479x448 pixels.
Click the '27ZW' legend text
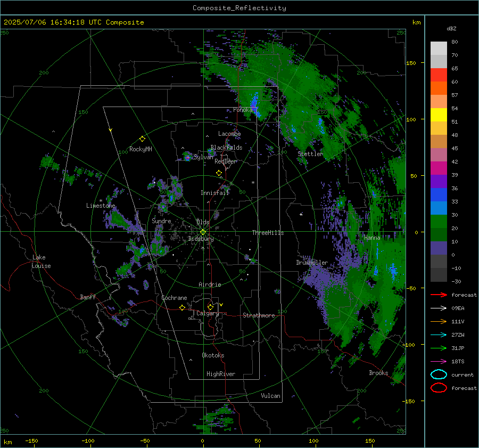tap(458, 335)
